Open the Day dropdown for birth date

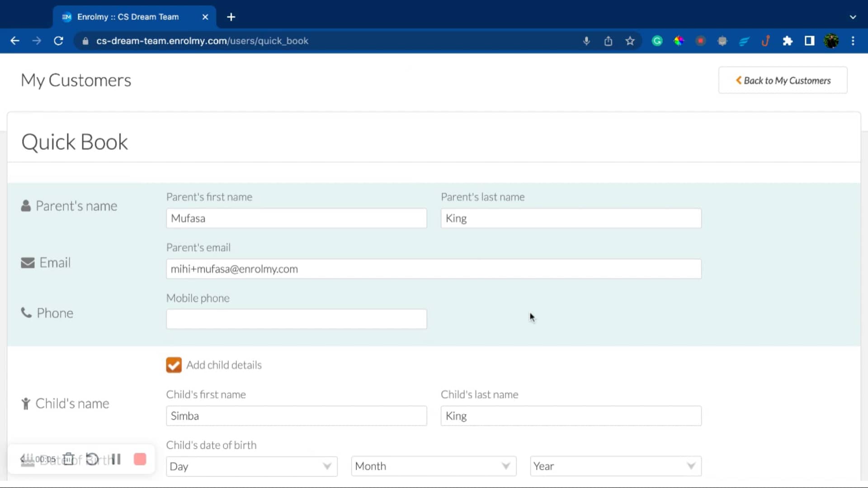[251, 466]
